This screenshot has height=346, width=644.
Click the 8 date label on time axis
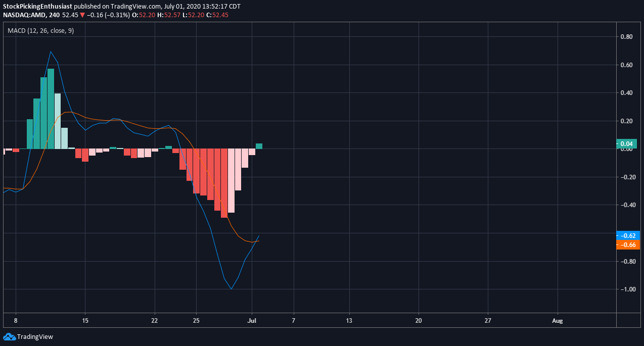tap(16, 321)
